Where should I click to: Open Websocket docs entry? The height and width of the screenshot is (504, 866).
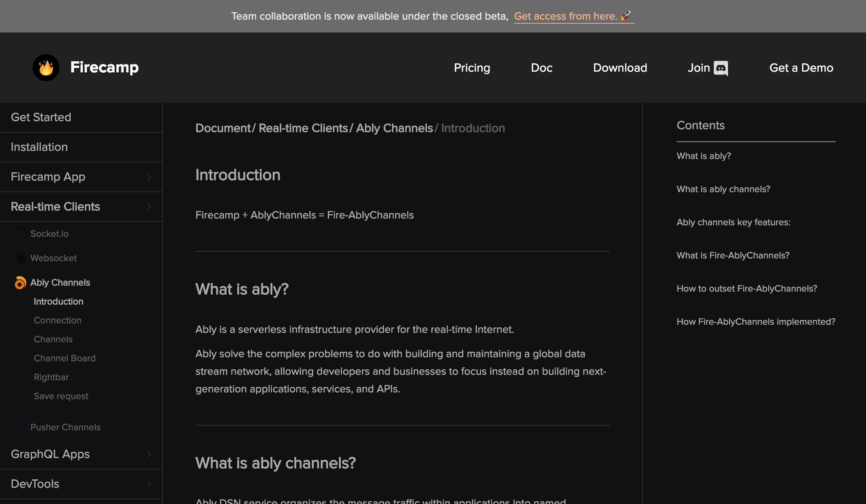tap(53, 258)
